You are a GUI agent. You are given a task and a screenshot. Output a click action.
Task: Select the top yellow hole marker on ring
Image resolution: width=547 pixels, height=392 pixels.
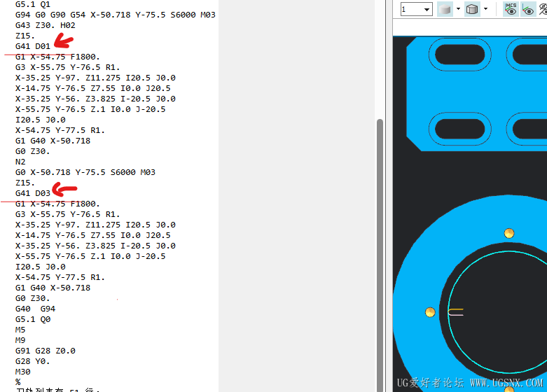[x=509, y=233]
